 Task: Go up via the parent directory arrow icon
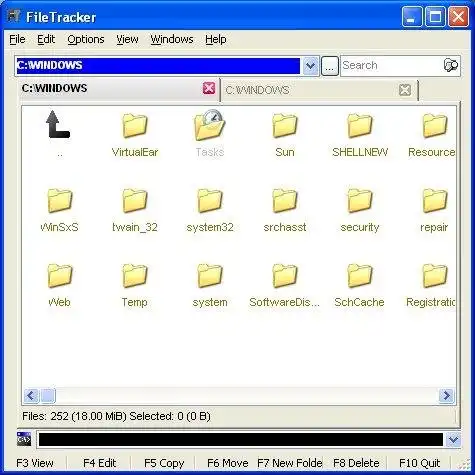pyautogui.click(x=58, y=125)
